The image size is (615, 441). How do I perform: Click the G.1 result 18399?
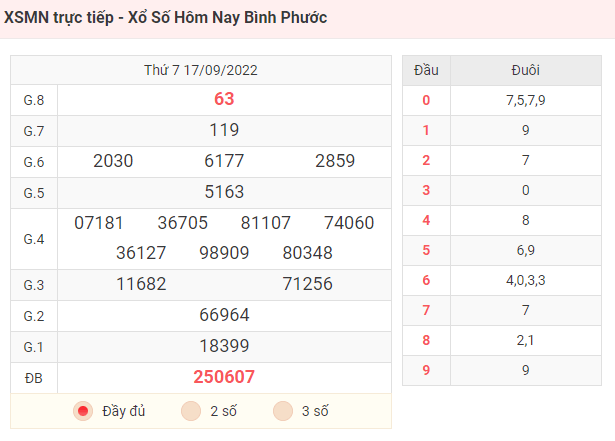tap(224, 346)
